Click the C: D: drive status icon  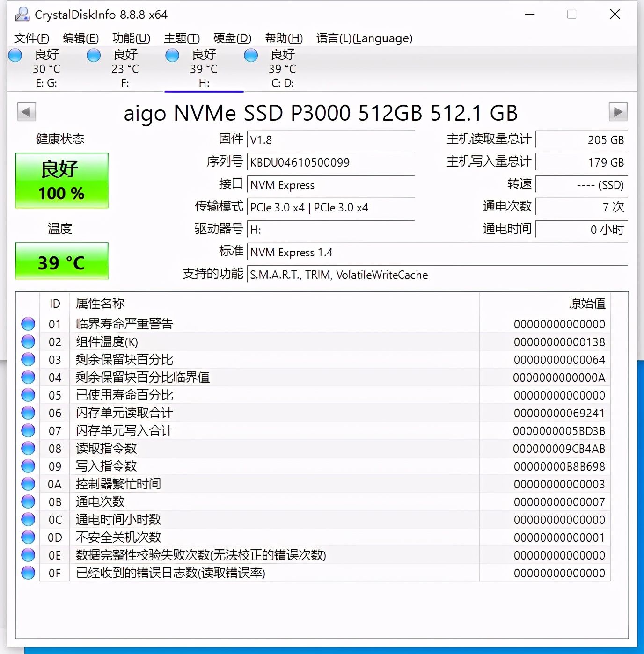[x=251, y=55]
